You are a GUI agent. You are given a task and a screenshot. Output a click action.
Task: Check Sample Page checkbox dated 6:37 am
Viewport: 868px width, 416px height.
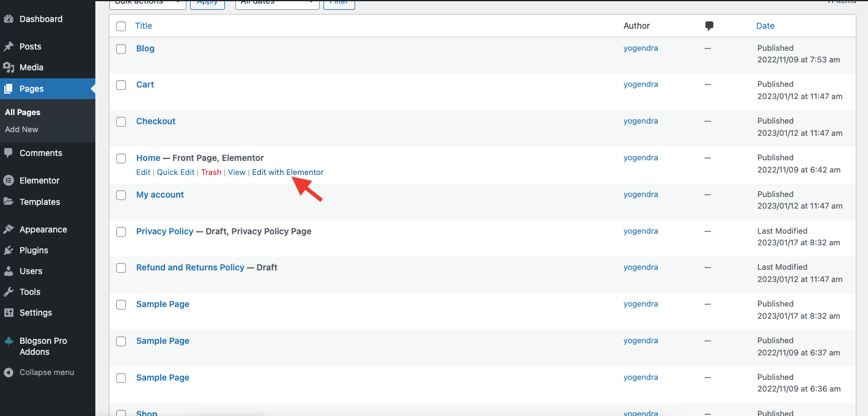121,341
